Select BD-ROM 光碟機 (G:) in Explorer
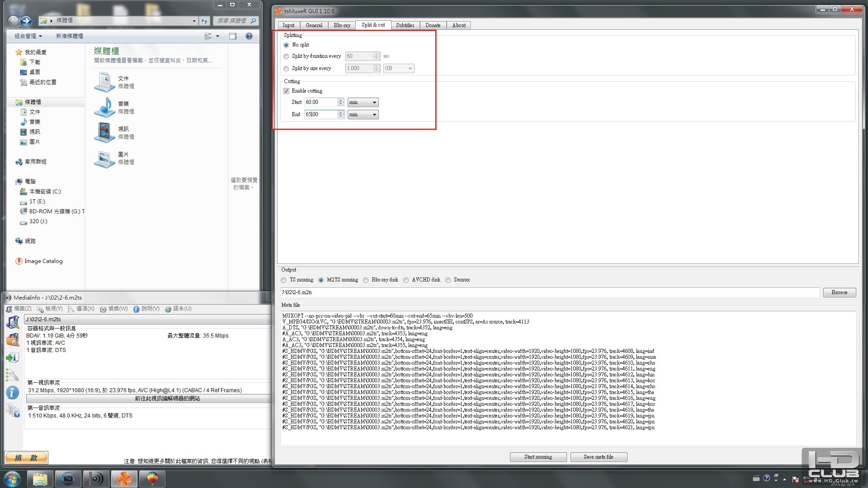 [x=52, y=211]
